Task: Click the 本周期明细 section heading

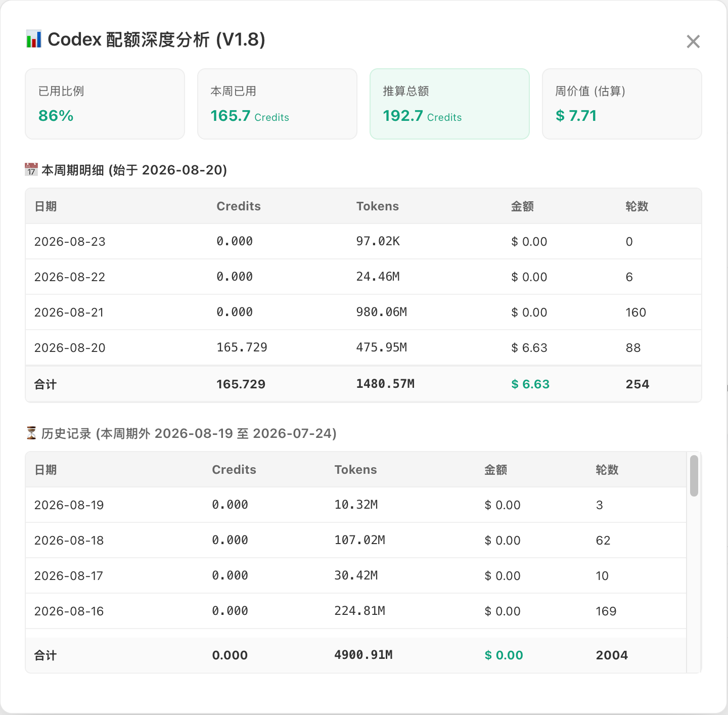Action: point(134,170)
